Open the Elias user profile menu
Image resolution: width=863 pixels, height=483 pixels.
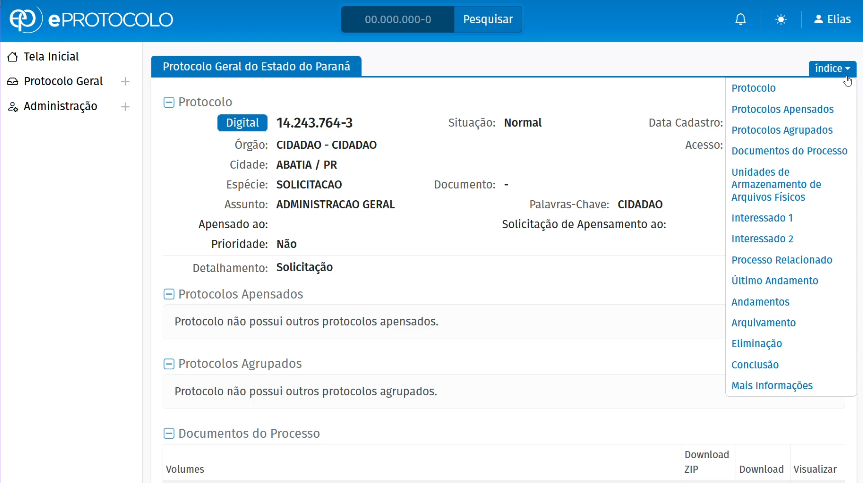click(x=832, y=20)
